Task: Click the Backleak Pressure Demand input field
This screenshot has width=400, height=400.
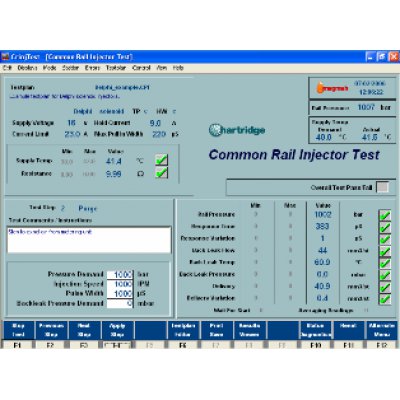Action: click(x=120, y=303)
